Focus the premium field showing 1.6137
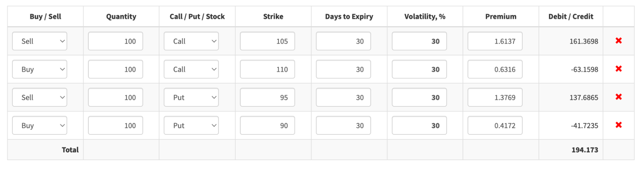 (495, 41)
